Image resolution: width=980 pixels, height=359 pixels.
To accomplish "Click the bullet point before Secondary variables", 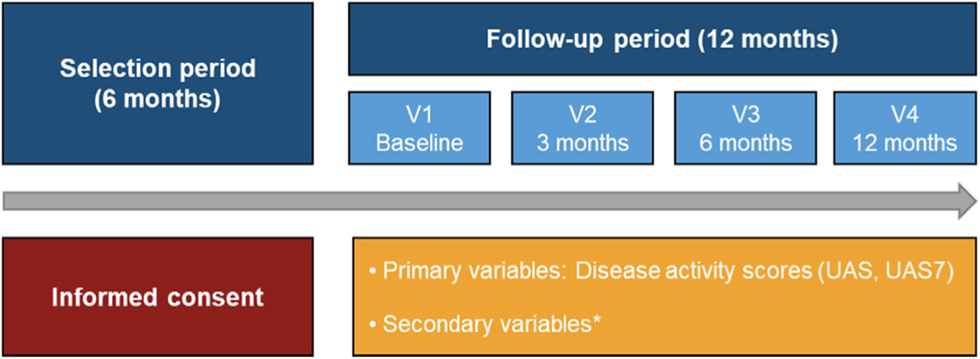I will click(x=372, y=324).
